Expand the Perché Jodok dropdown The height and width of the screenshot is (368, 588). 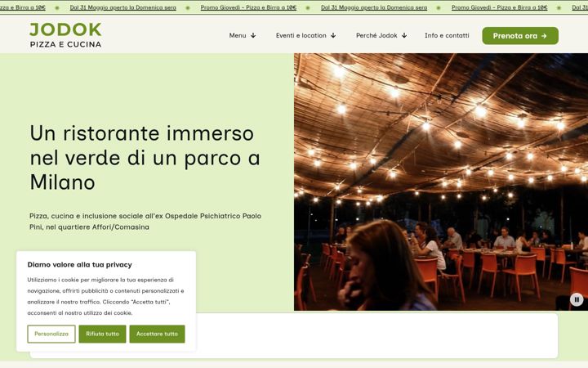[381, 35]
